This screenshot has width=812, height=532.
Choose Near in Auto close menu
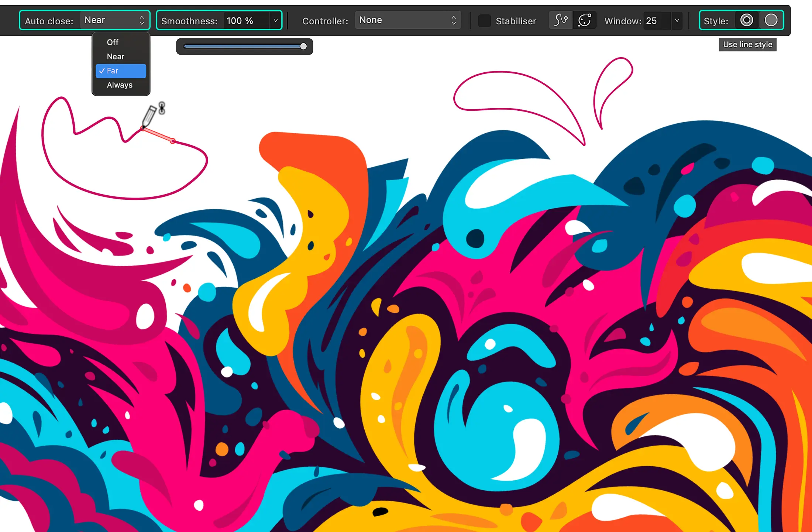(116, 57)
